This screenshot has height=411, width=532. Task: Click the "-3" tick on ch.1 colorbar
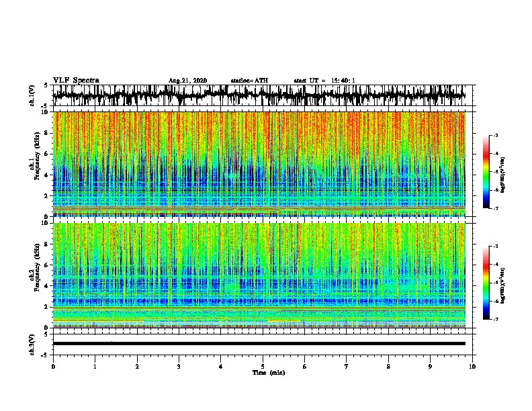click(496, 135)
